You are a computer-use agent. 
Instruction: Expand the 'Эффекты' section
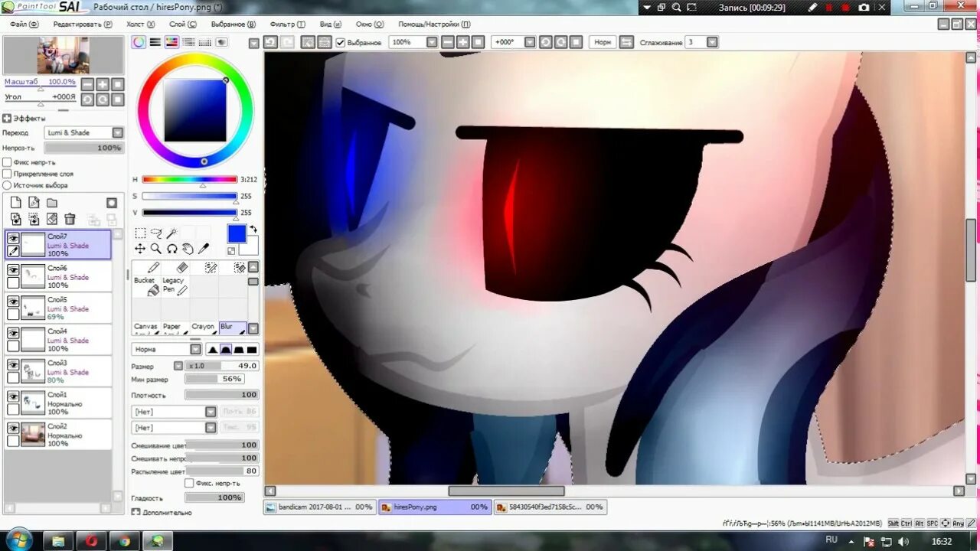pyautogui.click(x=7, y=119)
